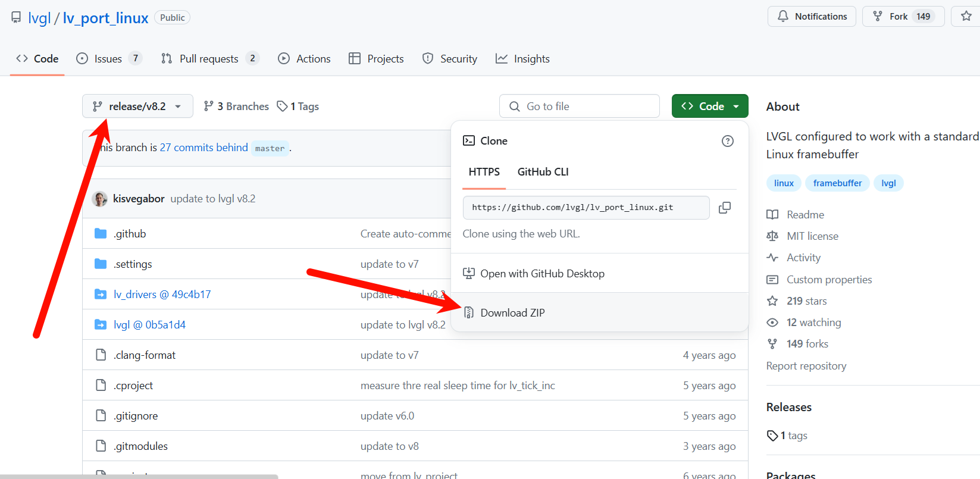Open the 'update to lvgl v8.2' commit message

[213, 199]
